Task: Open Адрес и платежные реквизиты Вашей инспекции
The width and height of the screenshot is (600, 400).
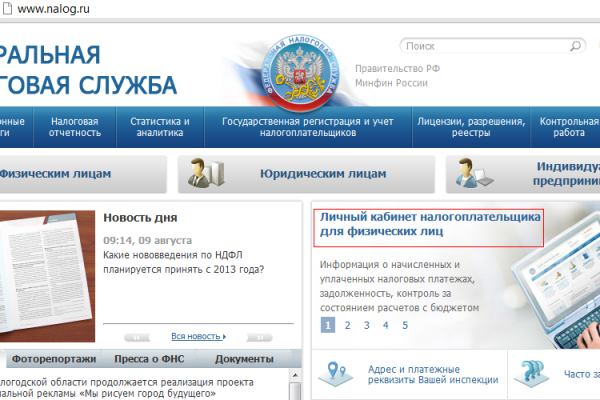Action: pos(433,374)
